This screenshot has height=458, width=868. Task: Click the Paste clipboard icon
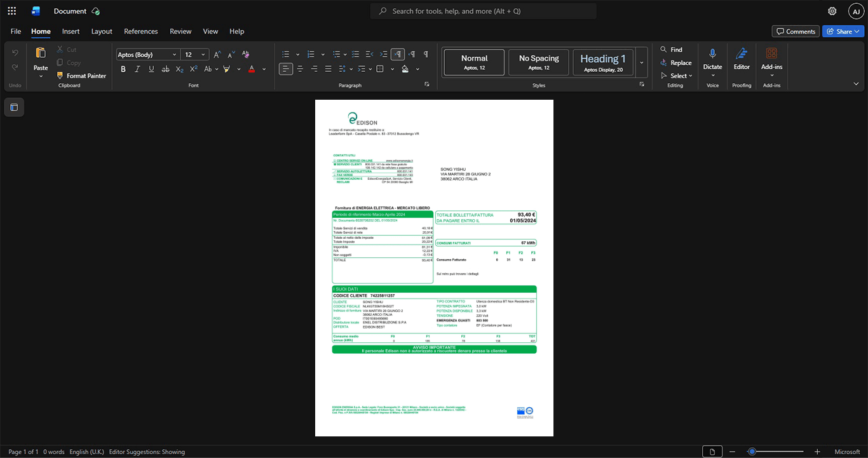[41, 53]
